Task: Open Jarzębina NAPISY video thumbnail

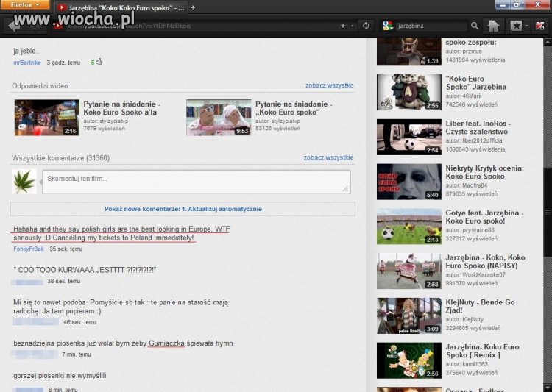Action: point(408,271)
